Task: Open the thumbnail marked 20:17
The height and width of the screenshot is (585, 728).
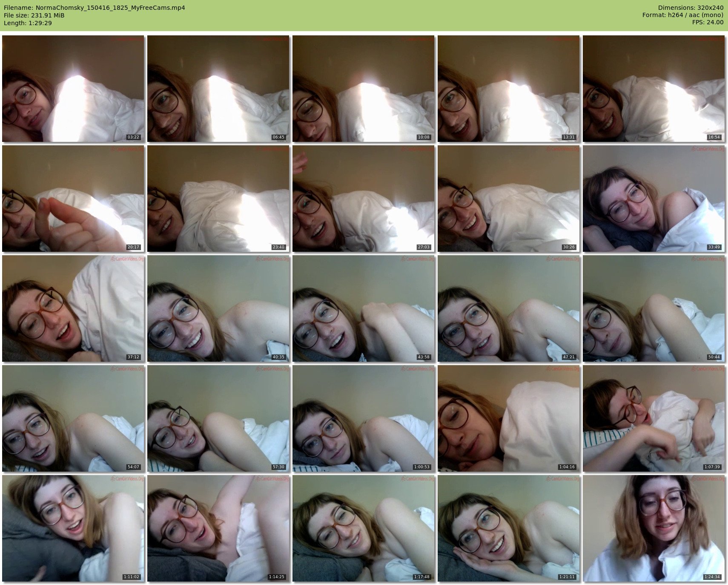Action: [x=73, y=199]
